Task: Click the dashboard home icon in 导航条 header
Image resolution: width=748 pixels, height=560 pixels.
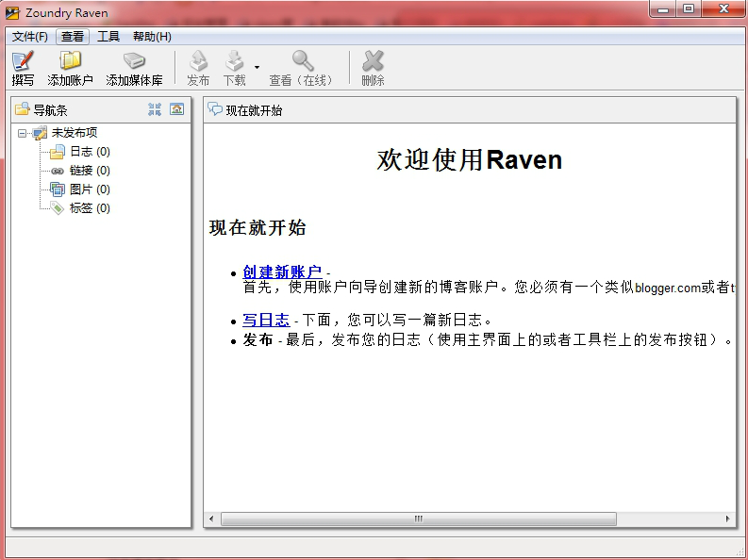Action: 177,109
